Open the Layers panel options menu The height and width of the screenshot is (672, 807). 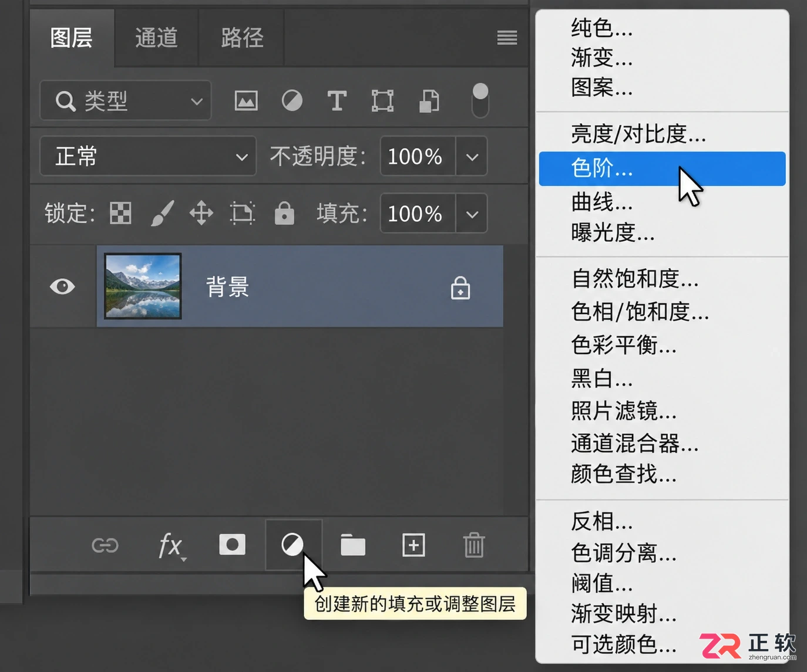coord(507,38)
